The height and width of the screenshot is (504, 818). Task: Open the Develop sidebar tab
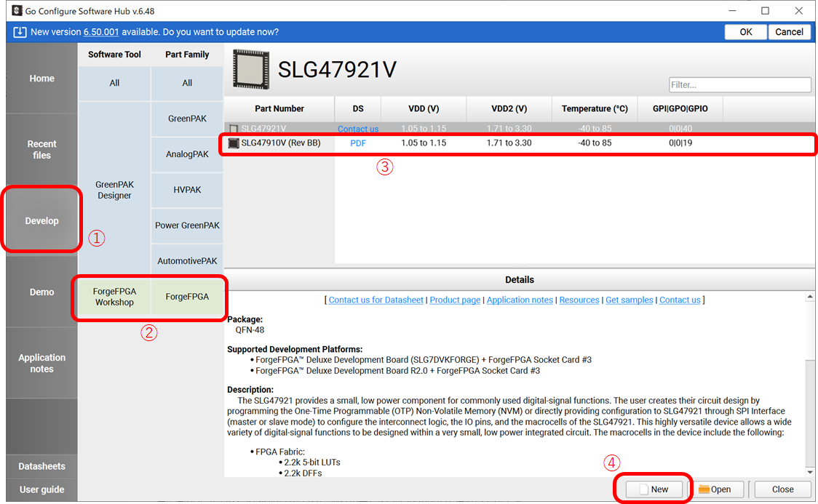41,221
